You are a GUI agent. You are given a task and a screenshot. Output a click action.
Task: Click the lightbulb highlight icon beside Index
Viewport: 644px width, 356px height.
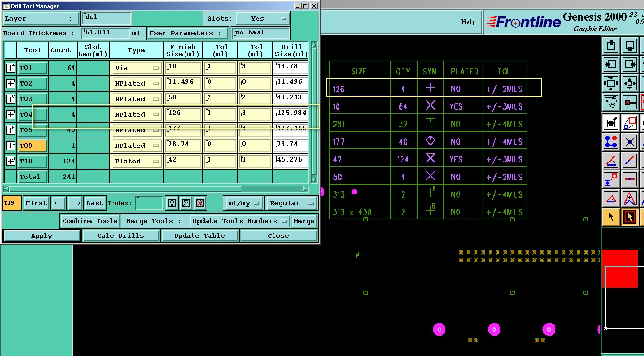coord(172,203)
